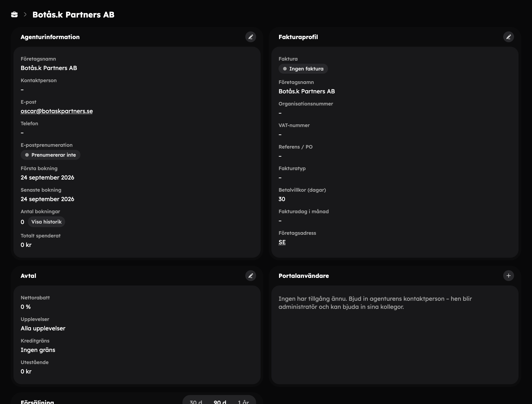The image size is (532, 404).
Task: Click the Visa historik button
Action: pyautogui.click(x=47, y=222)
